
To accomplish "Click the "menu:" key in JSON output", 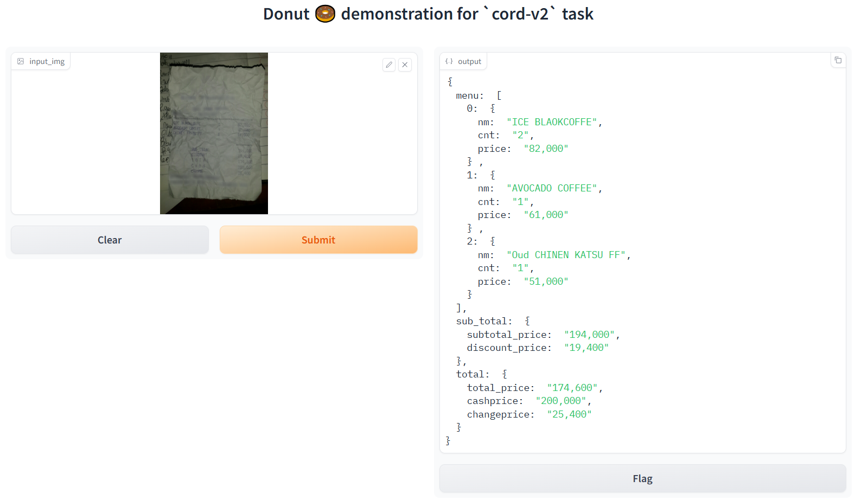I will (469, 95).
